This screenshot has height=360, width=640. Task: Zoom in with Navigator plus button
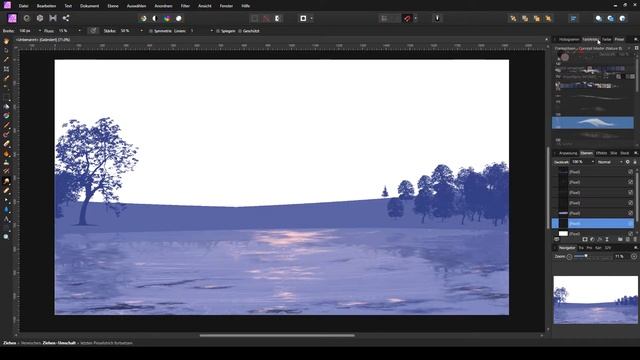point(634,257)
